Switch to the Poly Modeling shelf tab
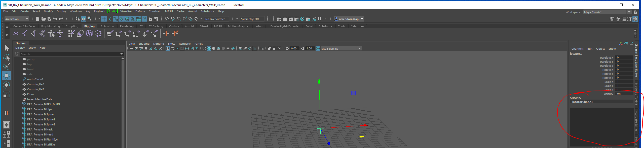The width and height of the screenshot is (644, 148). click(50, 26)
